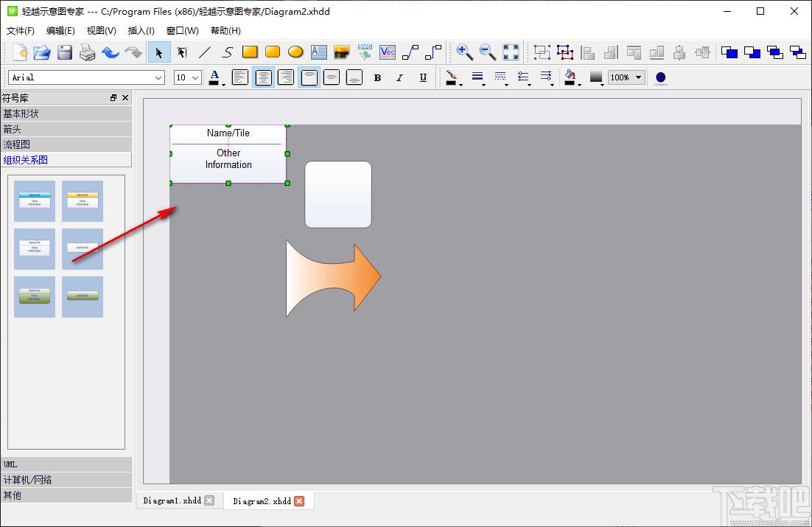Move the shape backward one layer
Screen dimensions: 812x527
point(797,52)
